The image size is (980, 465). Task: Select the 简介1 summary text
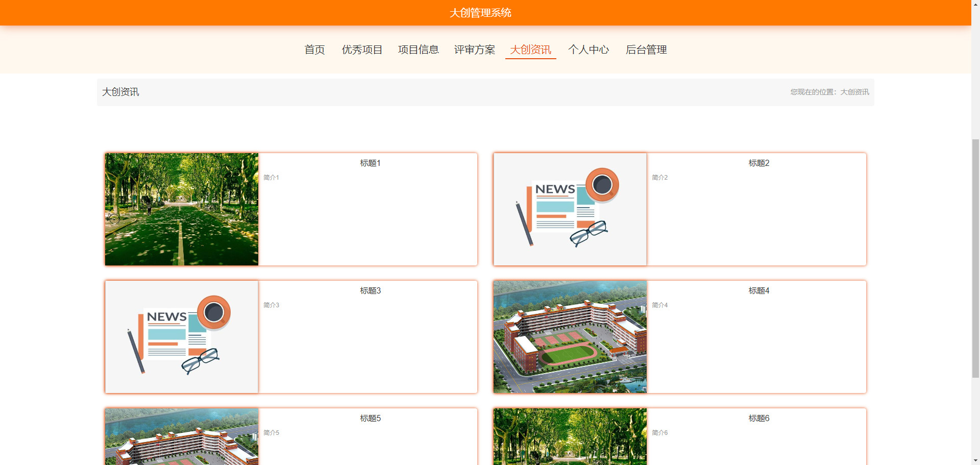pos(271,178)
